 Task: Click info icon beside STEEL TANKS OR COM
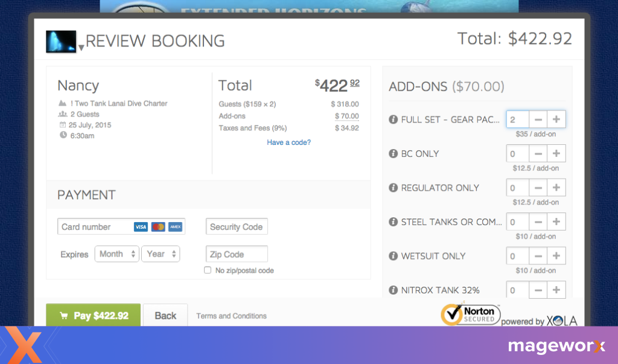393,222
